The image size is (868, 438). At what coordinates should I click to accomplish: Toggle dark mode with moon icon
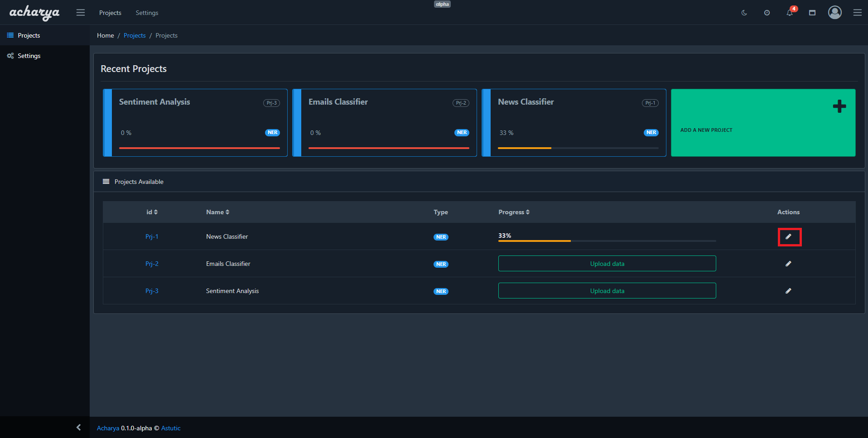[x=744, y=13]
